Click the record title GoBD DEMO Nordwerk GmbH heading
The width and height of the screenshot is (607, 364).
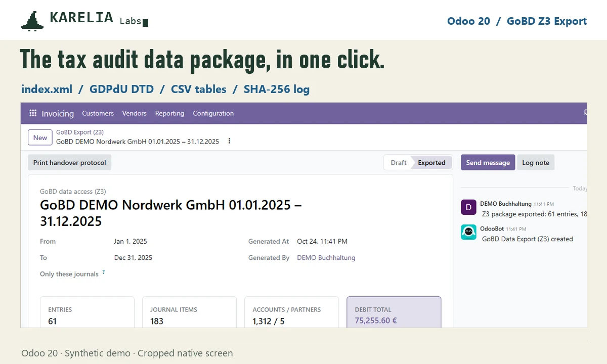click(171, 213)
